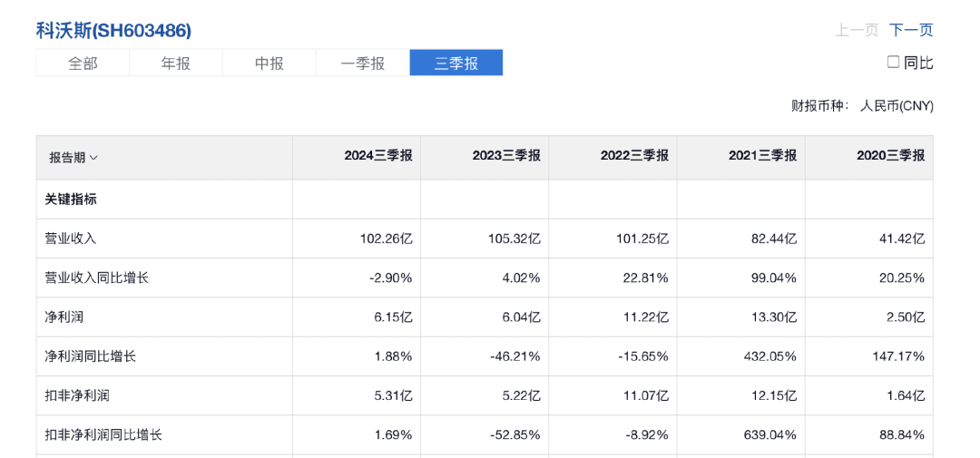
Task: Select the 营业收入 row label
Action: [71, 239]
